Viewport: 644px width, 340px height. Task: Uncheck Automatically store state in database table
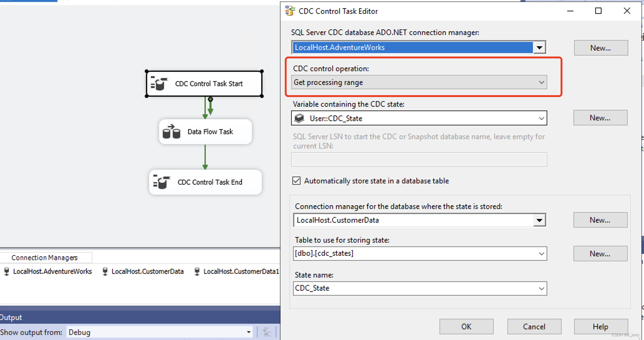(296, 181)
